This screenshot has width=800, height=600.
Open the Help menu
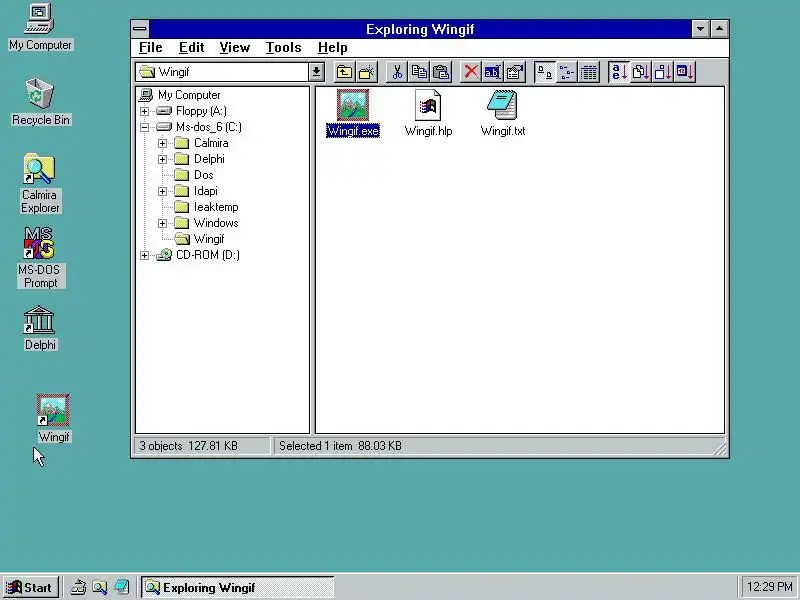click(333, 47)
